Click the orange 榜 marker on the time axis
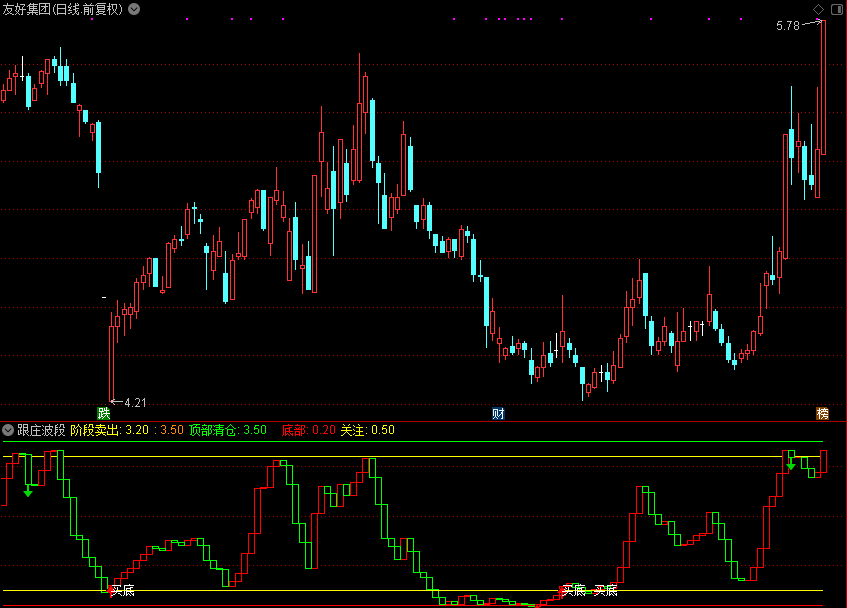This screenshot has height=608, width=847. (x=822, y=414)
